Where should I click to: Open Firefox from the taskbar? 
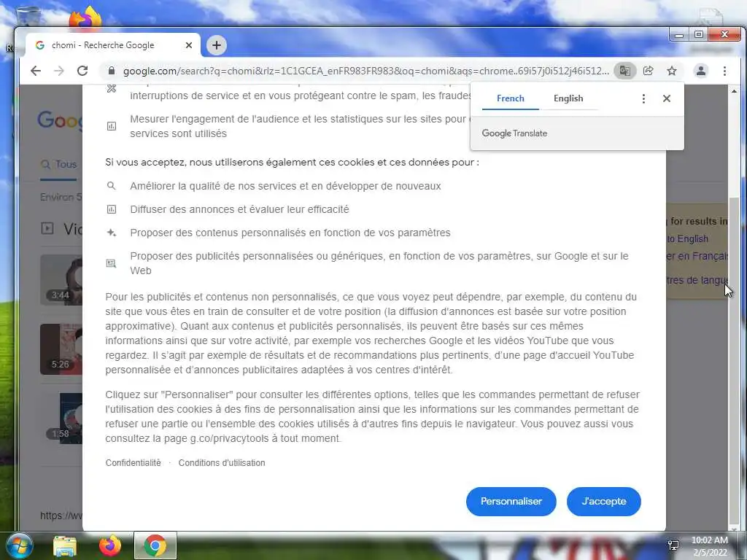[110, 545]
